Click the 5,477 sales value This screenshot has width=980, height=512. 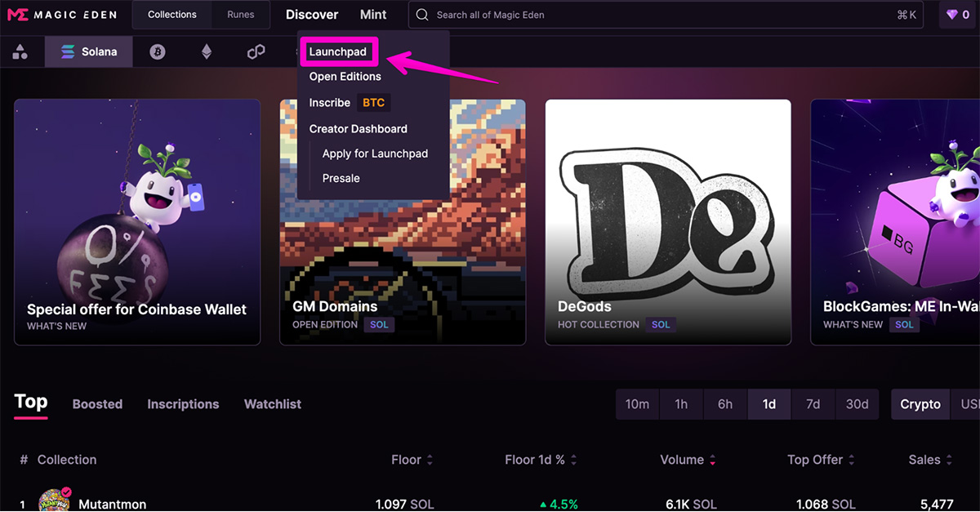937,505
